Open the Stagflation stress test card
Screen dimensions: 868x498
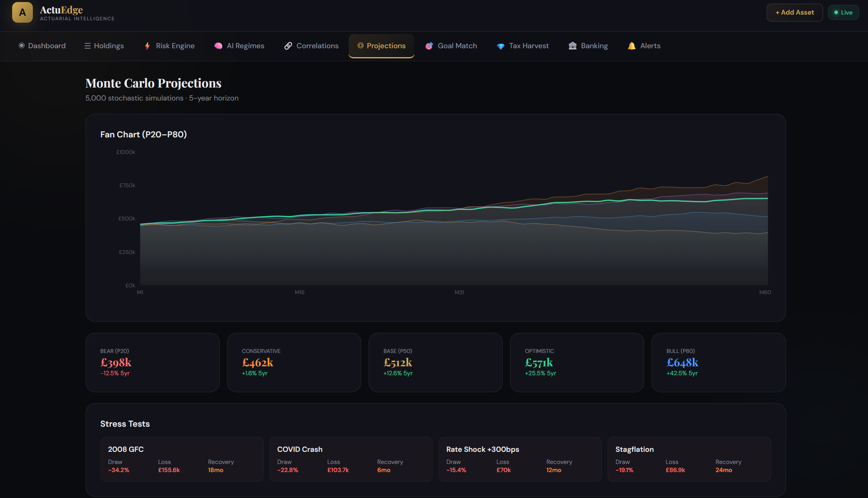pyautogui.click(x=689, y=459)
